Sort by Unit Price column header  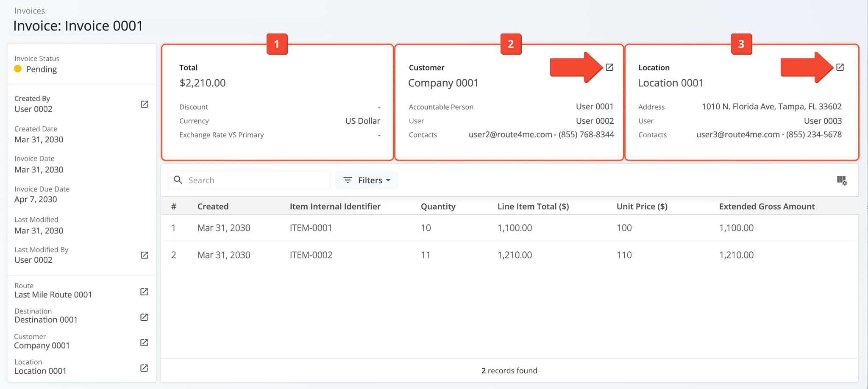click(642, 206)
